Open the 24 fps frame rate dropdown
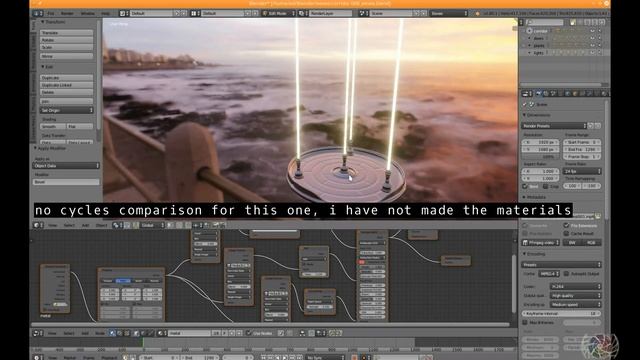640x360 pixels. [582, 171]
